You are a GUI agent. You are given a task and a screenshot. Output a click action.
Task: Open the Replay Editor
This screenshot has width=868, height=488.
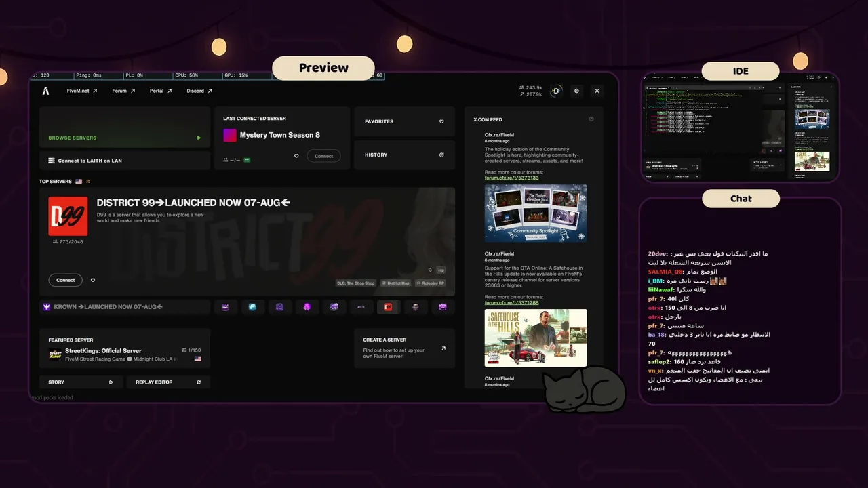pyautogui.click(x=168, y=382)
